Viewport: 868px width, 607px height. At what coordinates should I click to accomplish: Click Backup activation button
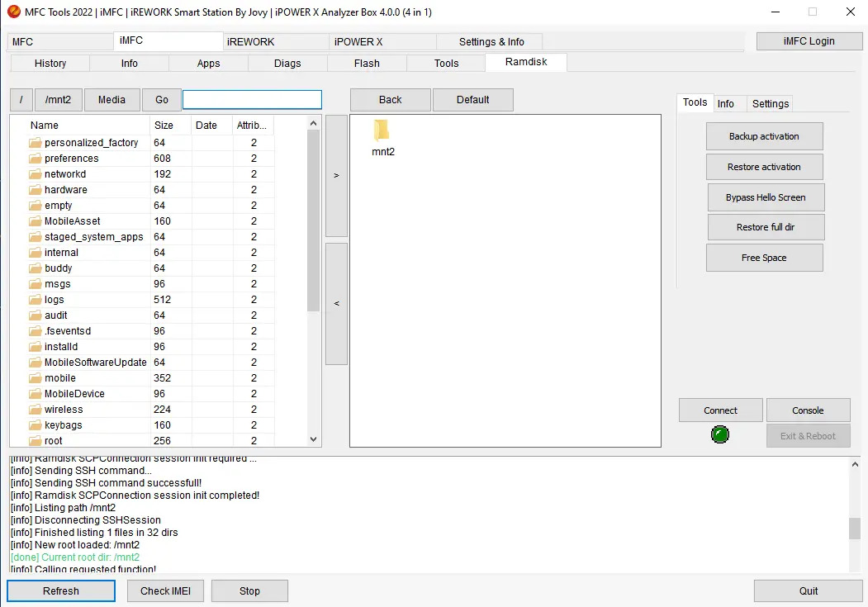coord(764,136)
